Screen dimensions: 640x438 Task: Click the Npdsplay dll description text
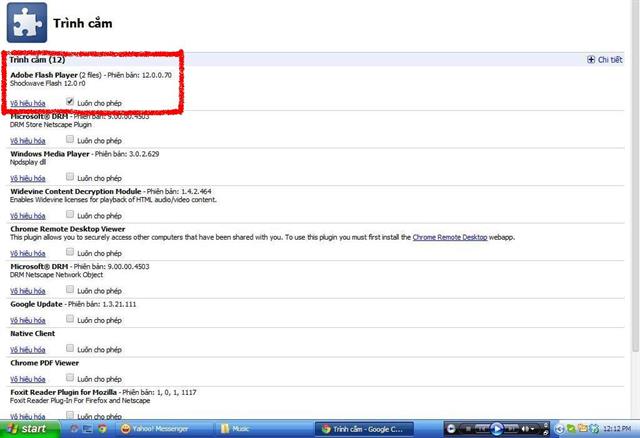click(x=28, y=162)
